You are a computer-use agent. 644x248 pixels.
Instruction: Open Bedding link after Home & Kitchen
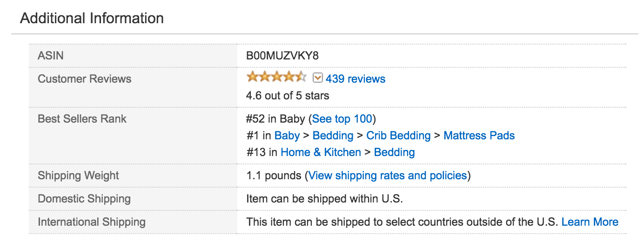(x=394, y=152)
